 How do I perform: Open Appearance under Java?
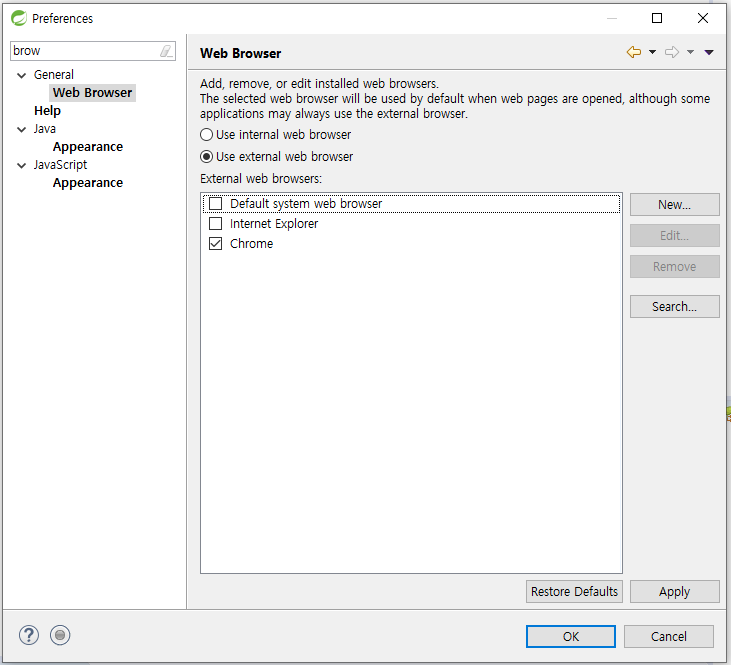[88, 147]
